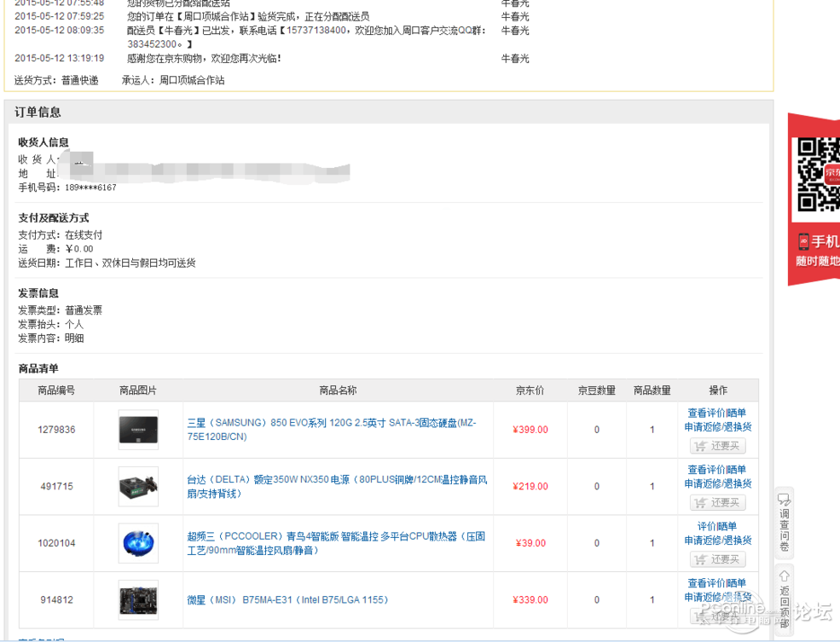Click 查看评价晒单 for the Samsung SSD row
Image resolution: width=840 pixels, height=642 pixels.
pos(717,413)
